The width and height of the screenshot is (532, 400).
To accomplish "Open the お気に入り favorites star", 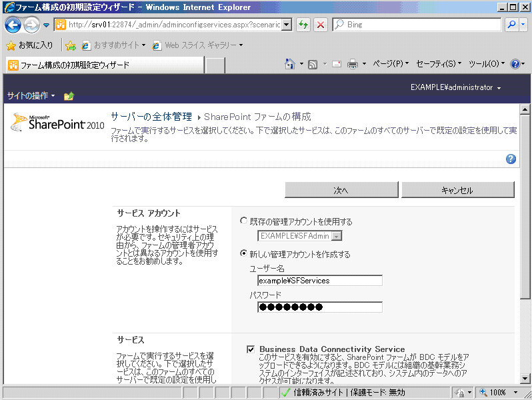I will click(x=29, y=45).
